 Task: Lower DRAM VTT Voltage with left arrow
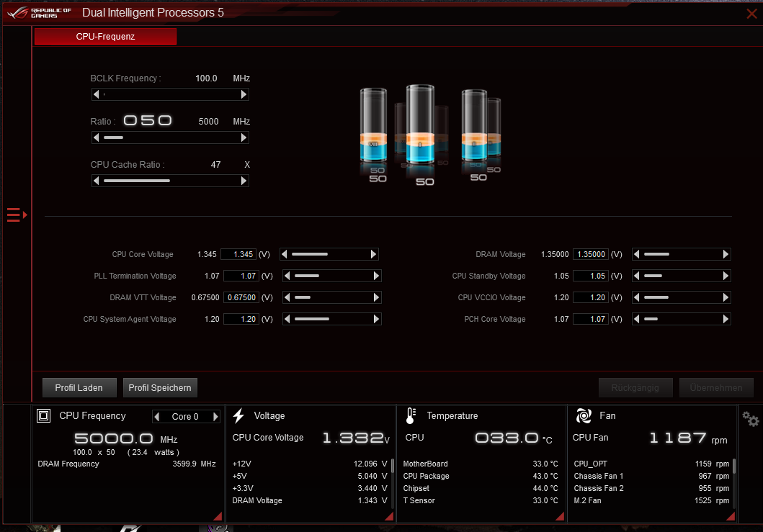287,297
